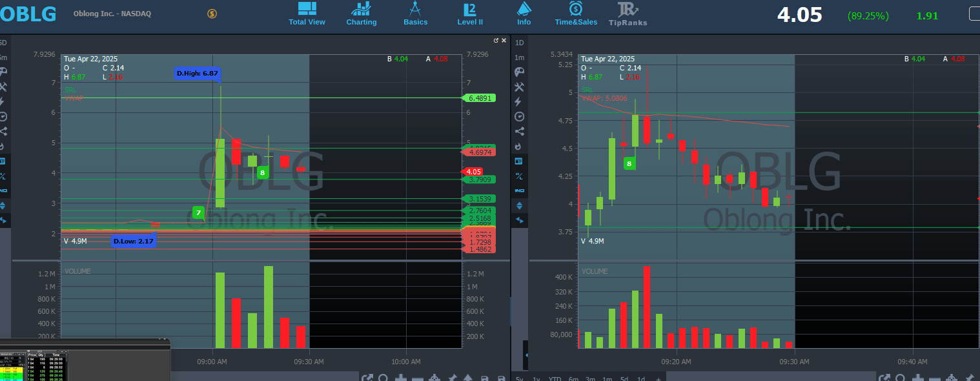The image size is (980, 381).
Task: Click the 3.1539 price level tag
Action: (x=480, y=199)
